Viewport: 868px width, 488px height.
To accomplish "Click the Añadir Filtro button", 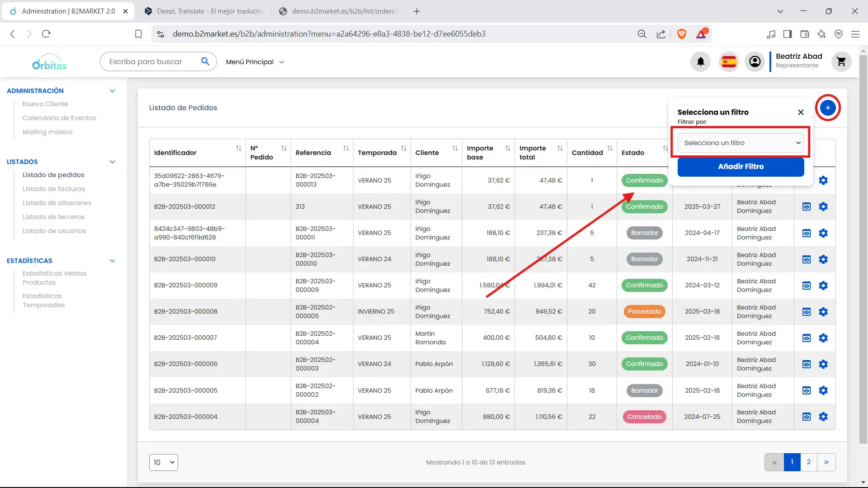I will point(741,167).
